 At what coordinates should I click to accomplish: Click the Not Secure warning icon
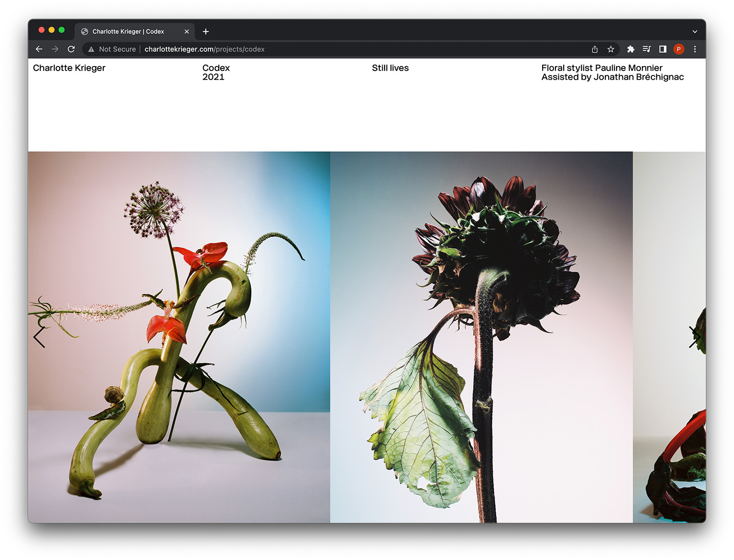[x=91, y=49]
